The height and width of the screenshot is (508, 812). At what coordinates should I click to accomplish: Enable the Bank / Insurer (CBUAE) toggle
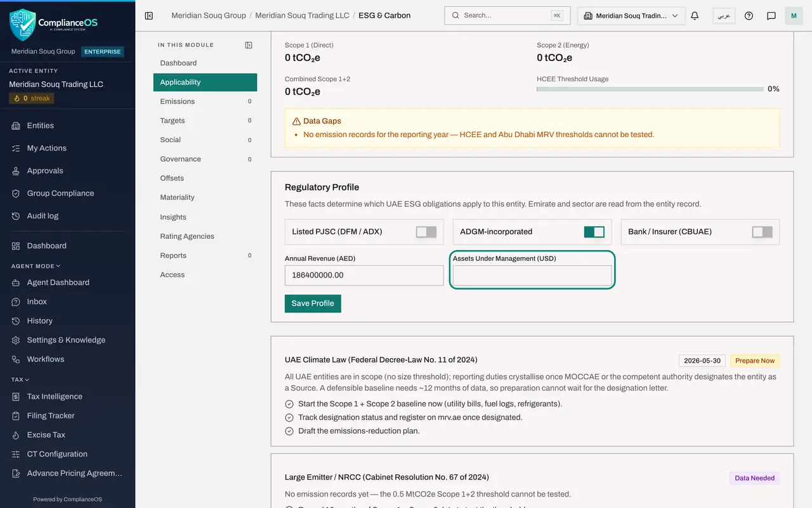pyautogui.click(x=763, y=232)
